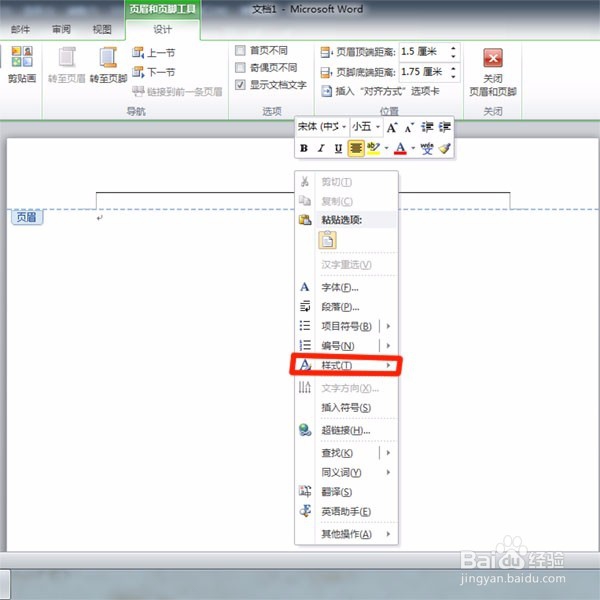Screen dimensions: 600x600
Task: Click the format painter brush icon
Action: 445,148
